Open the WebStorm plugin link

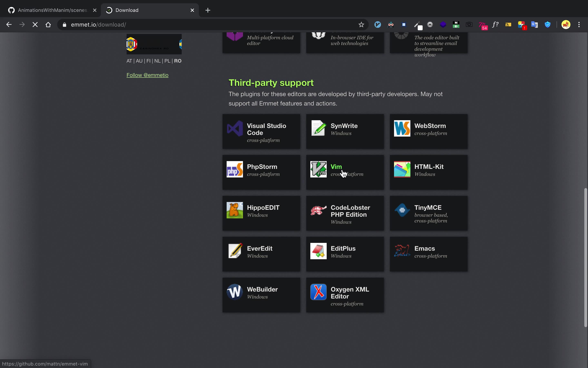[429, 131]
